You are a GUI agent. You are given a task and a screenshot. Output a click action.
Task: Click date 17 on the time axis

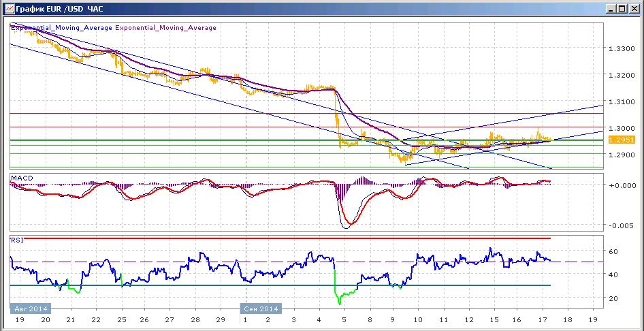click(x=543, y=319)
